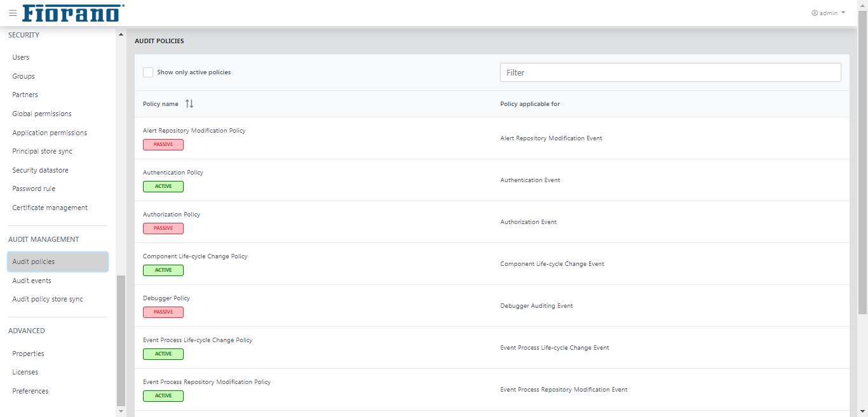Sort by Policy name arrows icon
This screenshot has width=868, height=417.
coord(189,103)
